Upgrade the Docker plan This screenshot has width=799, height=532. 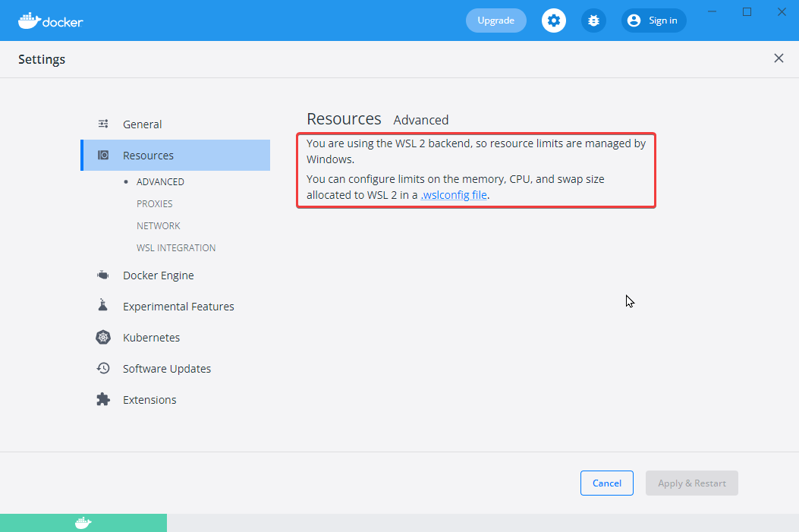tap(495, 20)
